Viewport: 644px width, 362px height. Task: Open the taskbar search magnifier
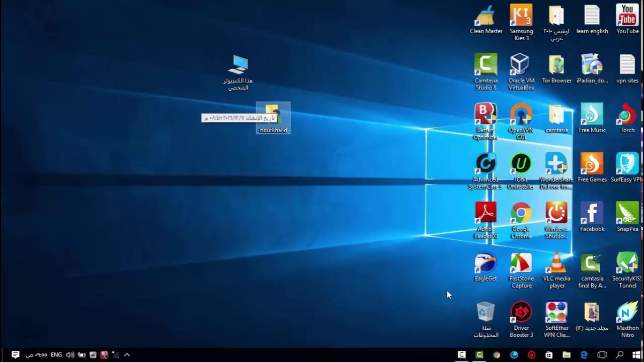point(619,354)
